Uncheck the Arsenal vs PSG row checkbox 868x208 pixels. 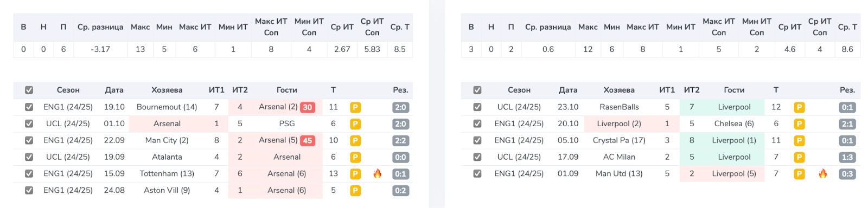pos(29,123)
